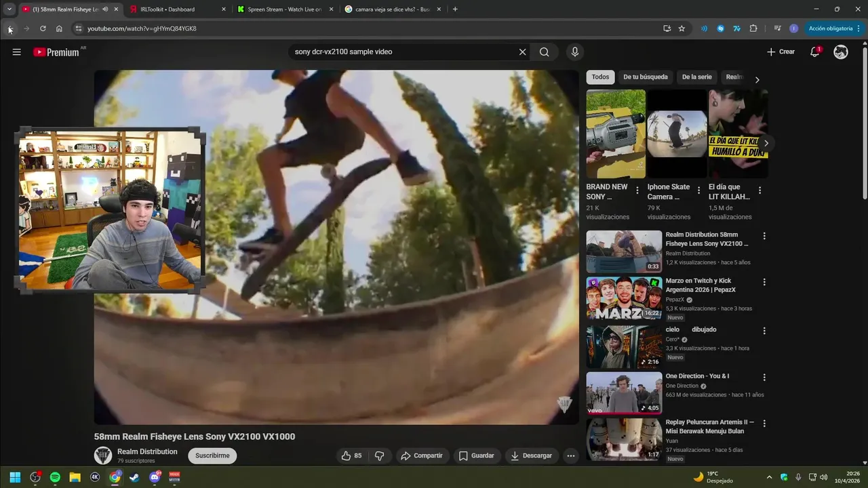
Task: Share the video via Compartir
Action: (422, 455)
